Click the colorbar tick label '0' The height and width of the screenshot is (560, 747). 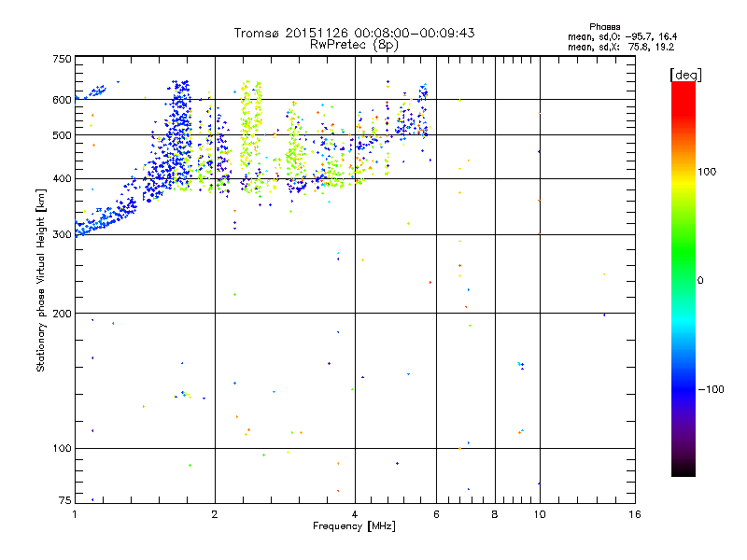tap(700, 281)
